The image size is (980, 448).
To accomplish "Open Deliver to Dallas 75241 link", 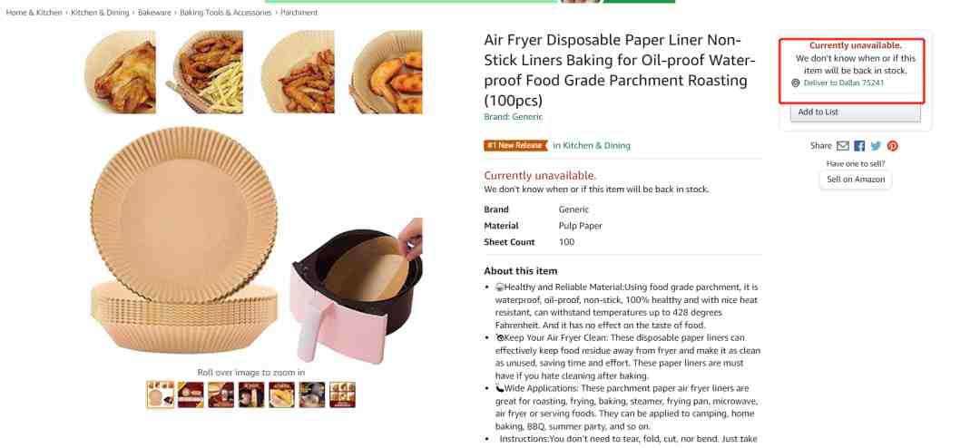I will coord(844,83).
